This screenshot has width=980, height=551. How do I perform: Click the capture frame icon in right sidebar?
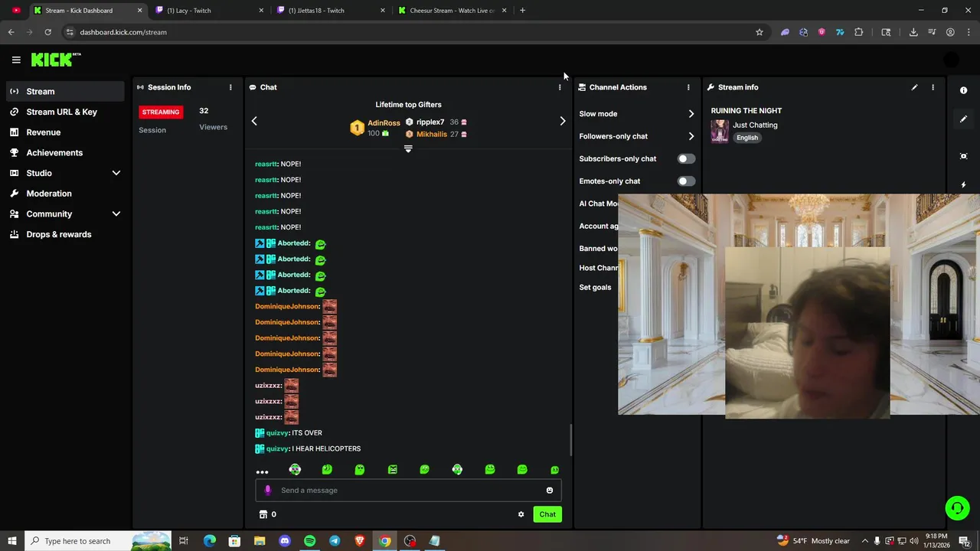[x=963, y=156]
